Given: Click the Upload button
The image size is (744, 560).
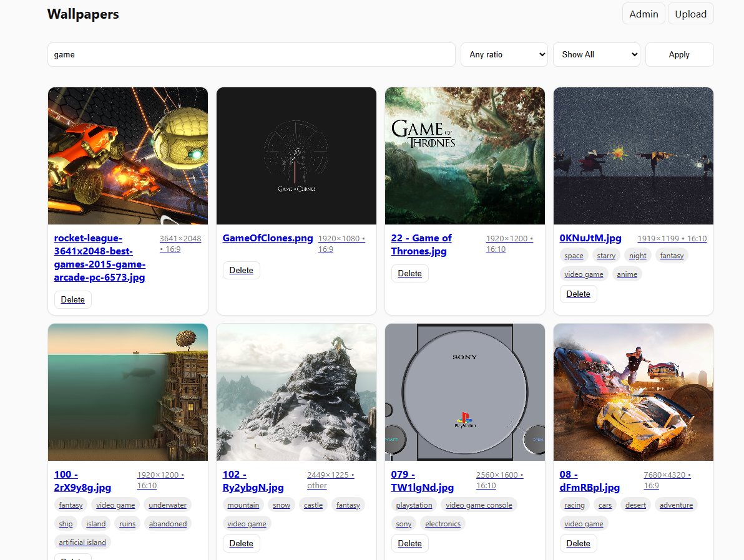Looking at the screenshot, I should coord(690,13).
